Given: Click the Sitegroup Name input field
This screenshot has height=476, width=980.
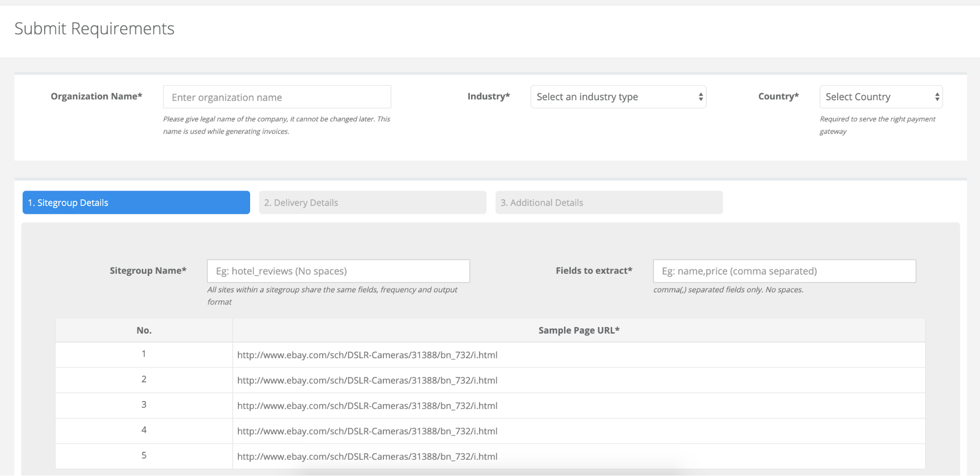Looking at the screenshot, I should pos(338,270).
